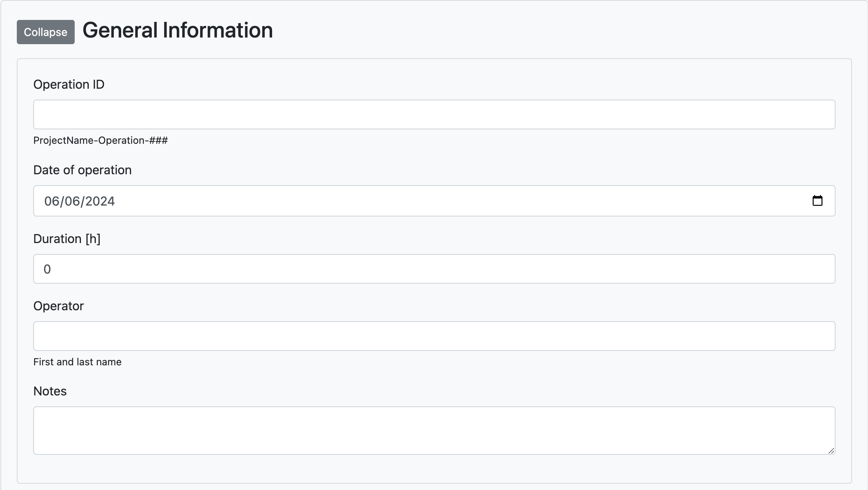Click the Duration [h] label
The width and height of the screenshot is (868, 490).
(67, 239)
